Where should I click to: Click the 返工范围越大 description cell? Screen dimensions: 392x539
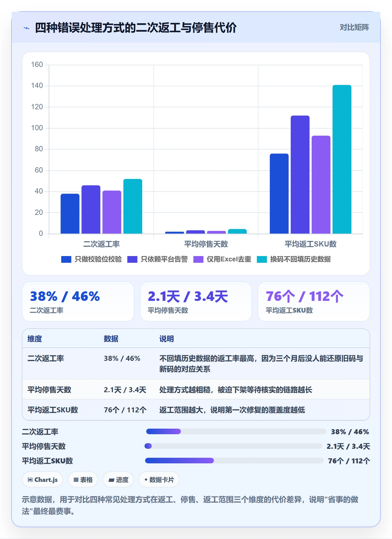(x=232, y=410)
